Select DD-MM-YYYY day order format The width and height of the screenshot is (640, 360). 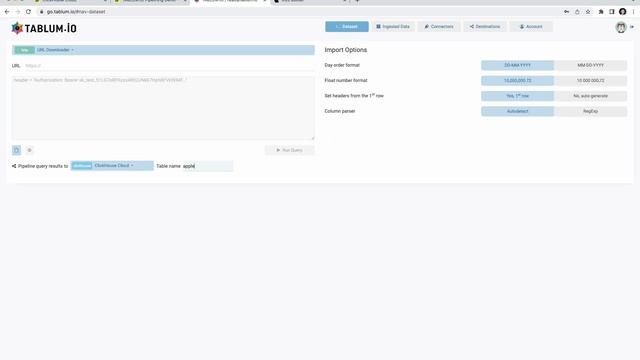click(x=518, y=65)
